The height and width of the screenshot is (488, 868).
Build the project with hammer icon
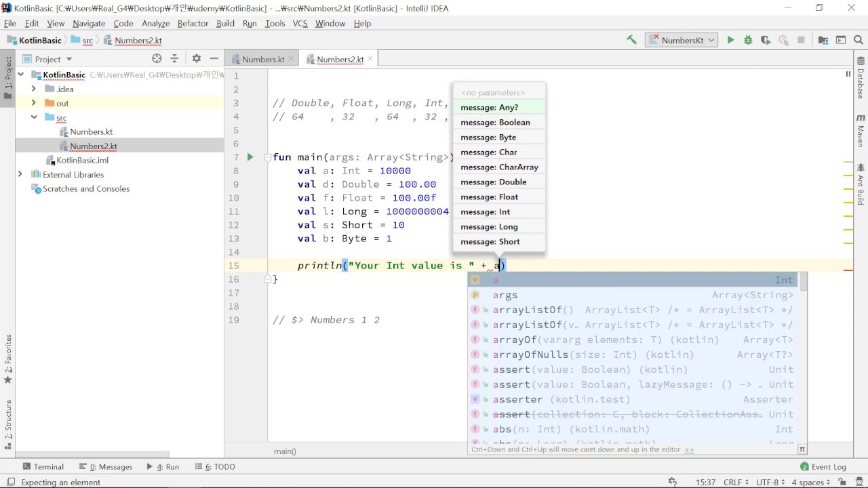[631, 40]
